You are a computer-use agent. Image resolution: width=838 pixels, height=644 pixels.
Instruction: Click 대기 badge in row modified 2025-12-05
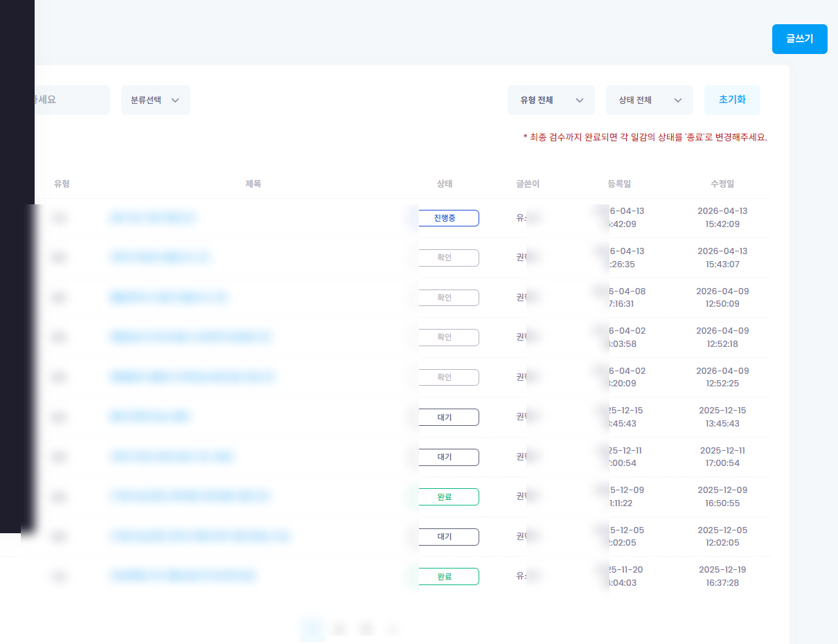click(445, 537)
